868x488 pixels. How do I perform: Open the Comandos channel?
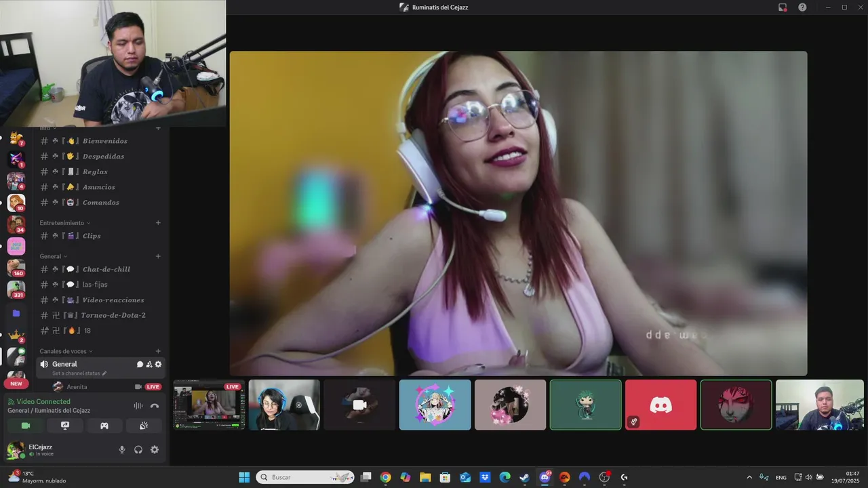coord(100,203)
